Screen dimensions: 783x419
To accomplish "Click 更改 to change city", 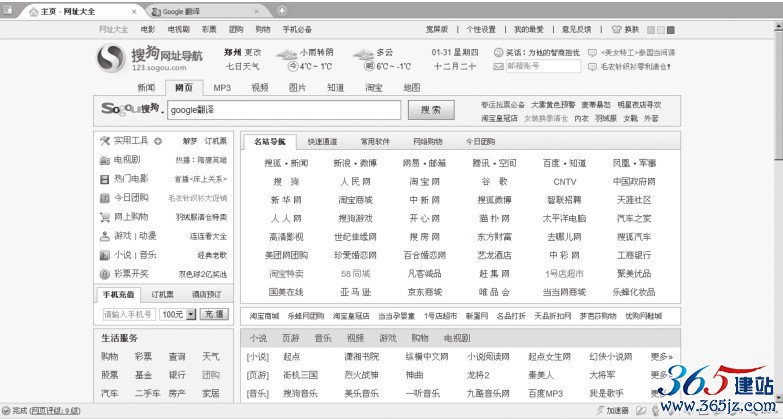I will [x=253, y=52].
